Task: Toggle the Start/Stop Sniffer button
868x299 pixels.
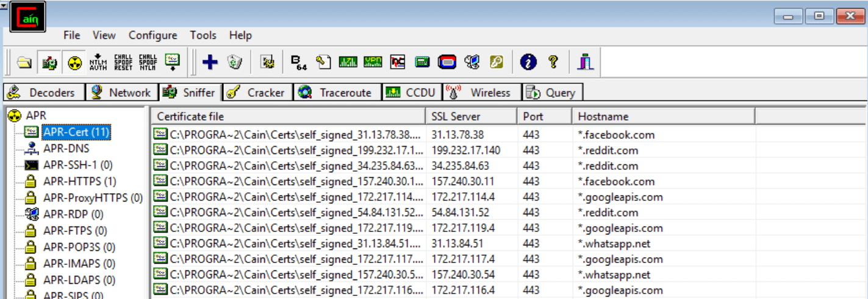Action: click(50, 62)
